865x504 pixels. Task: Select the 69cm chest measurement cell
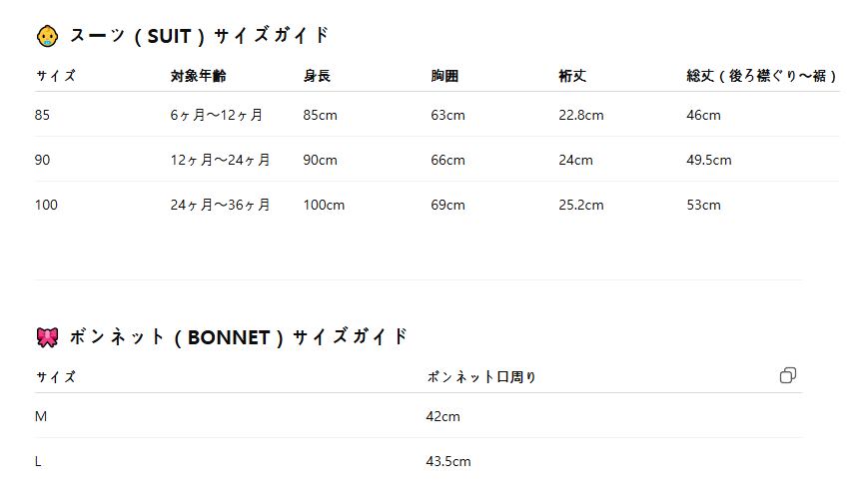click(448, 205)
